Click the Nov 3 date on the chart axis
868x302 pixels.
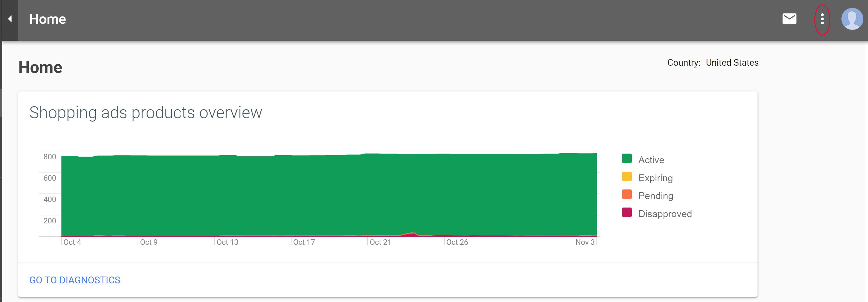coord(585,242)
